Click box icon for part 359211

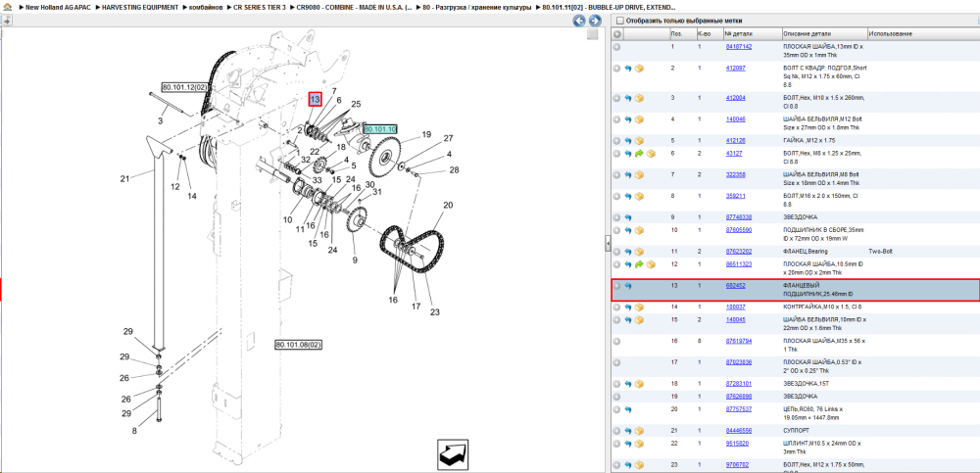(639, 196)
